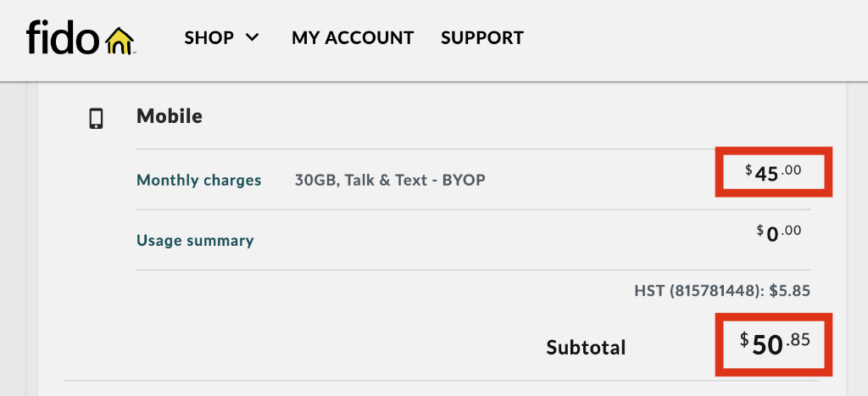Image resolution: width=868 pixels, height=396 pixels.
Task: Click the mobile phone icon
Action: coord(97,119)
